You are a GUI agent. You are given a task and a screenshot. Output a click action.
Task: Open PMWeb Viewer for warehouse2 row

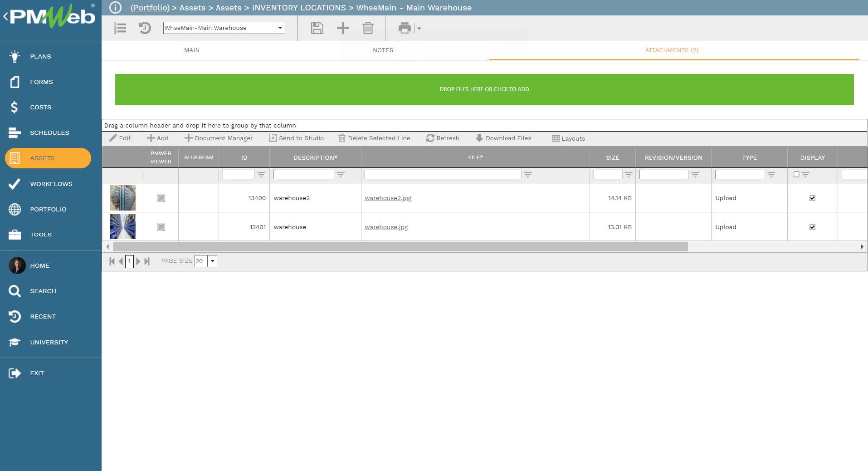pyautogui.click(x=161, y=198)
